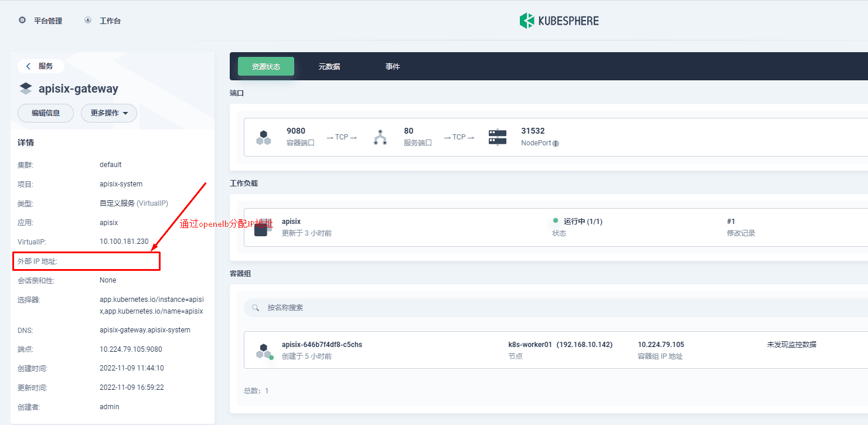Click the project value apisix-system

(121, 184)
